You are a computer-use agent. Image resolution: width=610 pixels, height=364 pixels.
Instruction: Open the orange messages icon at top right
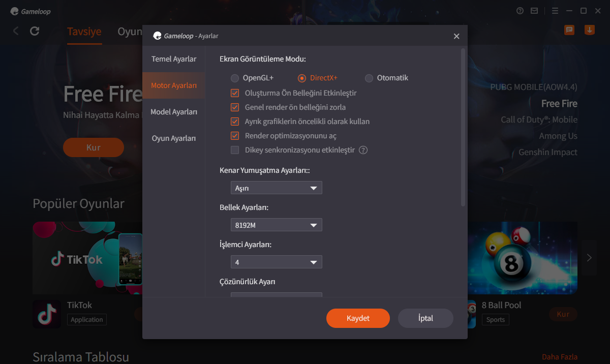point(569,30)
